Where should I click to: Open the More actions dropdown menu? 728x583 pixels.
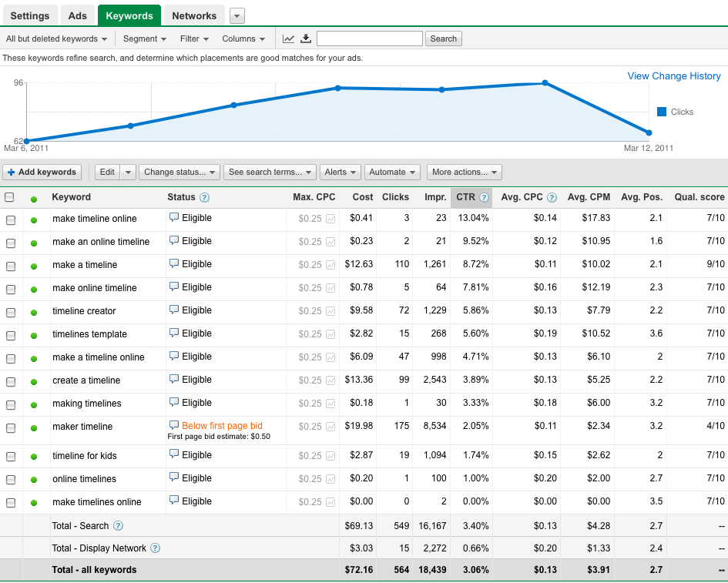[464, 172]
